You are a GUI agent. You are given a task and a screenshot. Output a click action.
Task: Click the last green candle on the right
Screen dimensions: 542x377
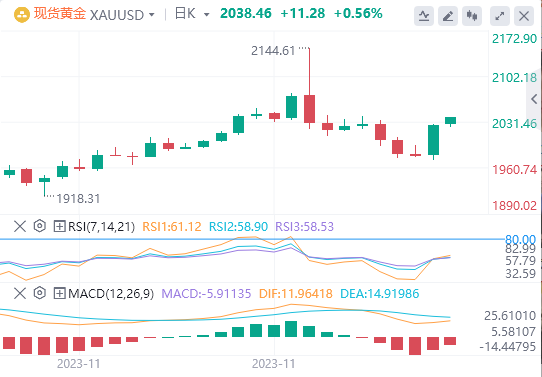pos(450,121)
